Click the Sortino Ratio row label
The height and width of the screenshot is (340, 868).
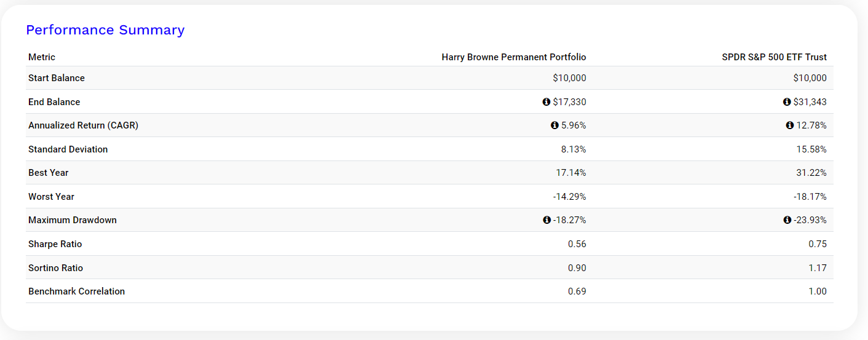click(x=55, y=268)
